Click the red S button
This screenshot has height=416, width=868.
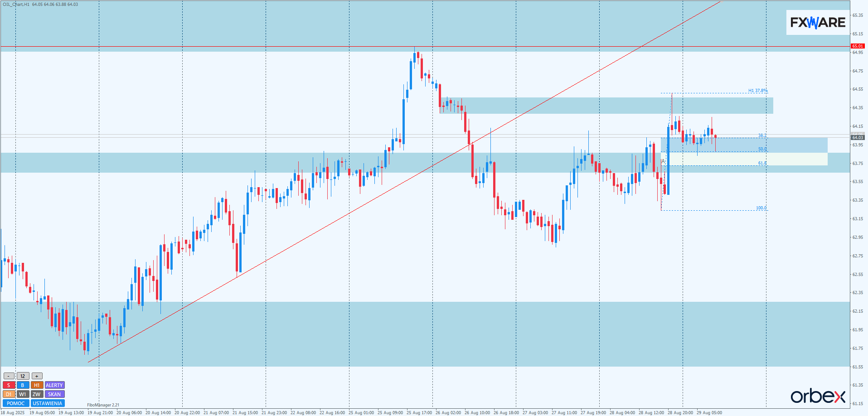click(9, 385)
